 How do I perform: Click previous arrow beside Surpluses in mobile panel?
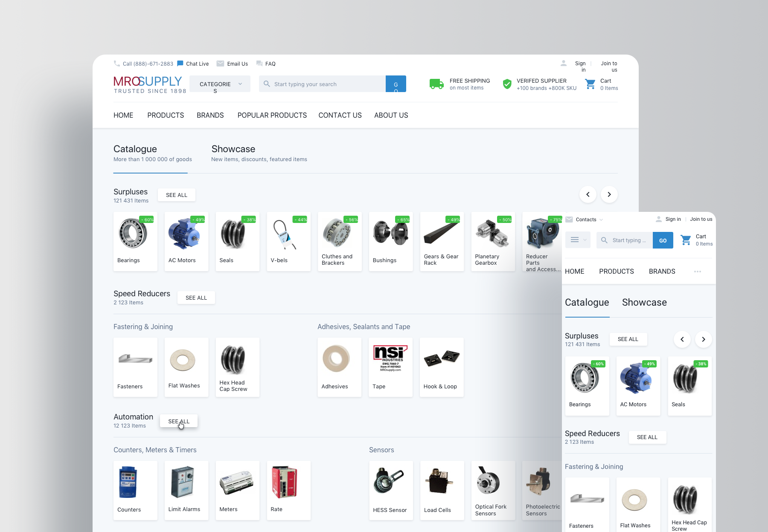click(682, 339)
